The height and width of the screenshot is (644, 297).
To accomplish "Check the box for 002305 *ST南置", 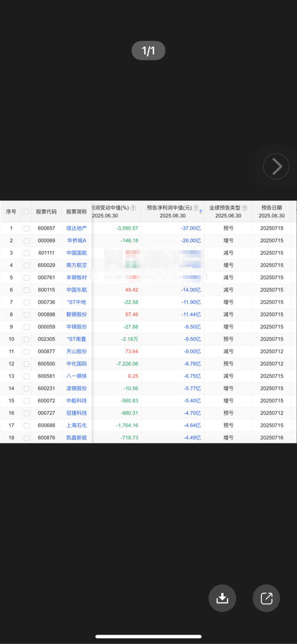I will pyautogui.click(x=26, y=340).
